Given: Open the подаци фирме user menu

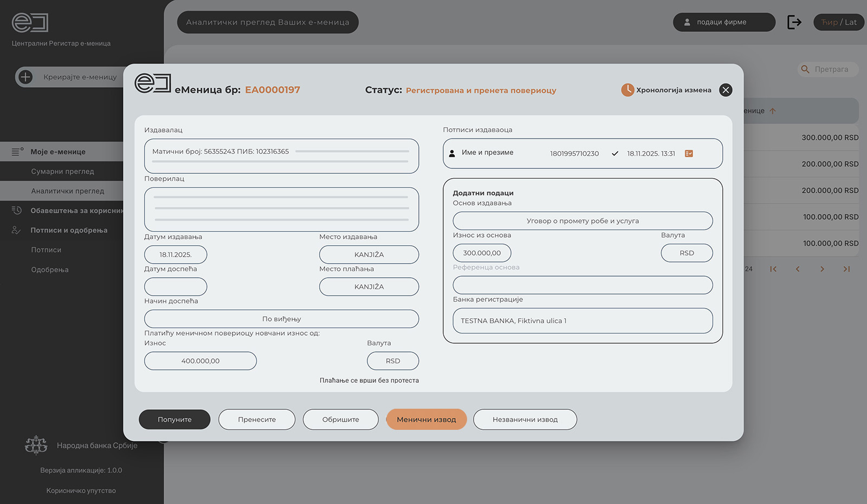Looking at the screenshot, I should (x=723, y=22).
